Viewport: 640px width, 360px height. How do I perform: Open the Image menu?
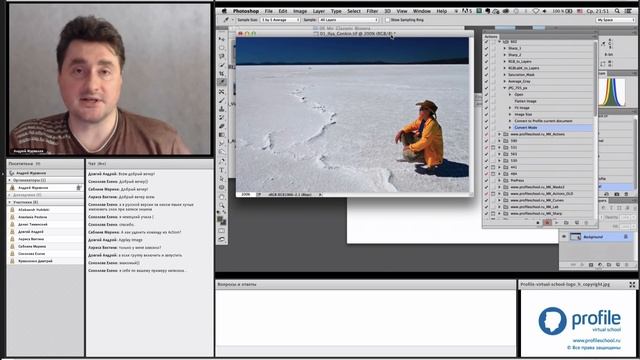pyautogui.click(x=300, y=11)
